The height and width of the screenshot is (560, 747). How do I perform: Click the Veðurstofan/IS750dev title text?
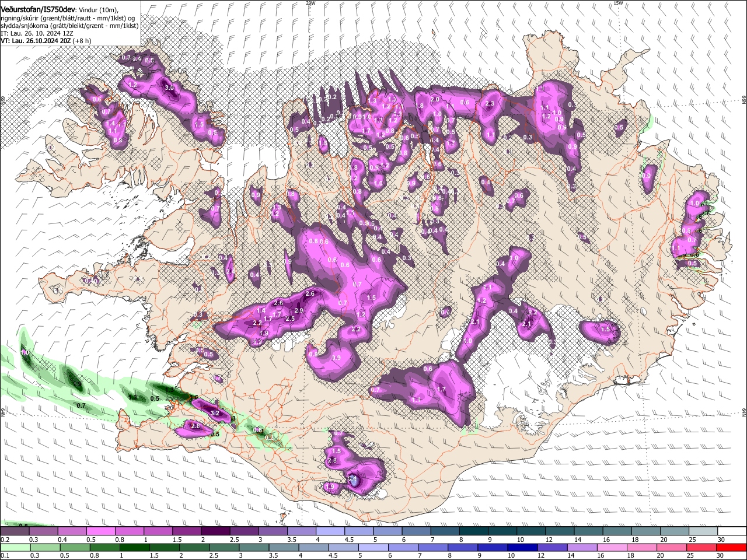pos(38,9)
